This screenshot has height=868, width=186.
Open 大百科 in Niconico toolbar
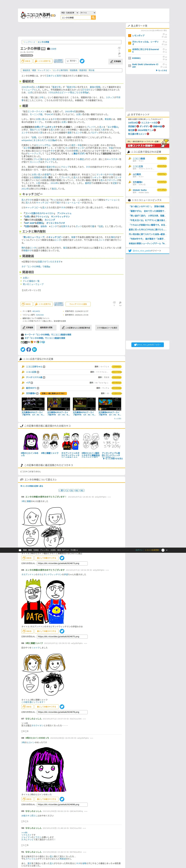click(x=53, y=550)
